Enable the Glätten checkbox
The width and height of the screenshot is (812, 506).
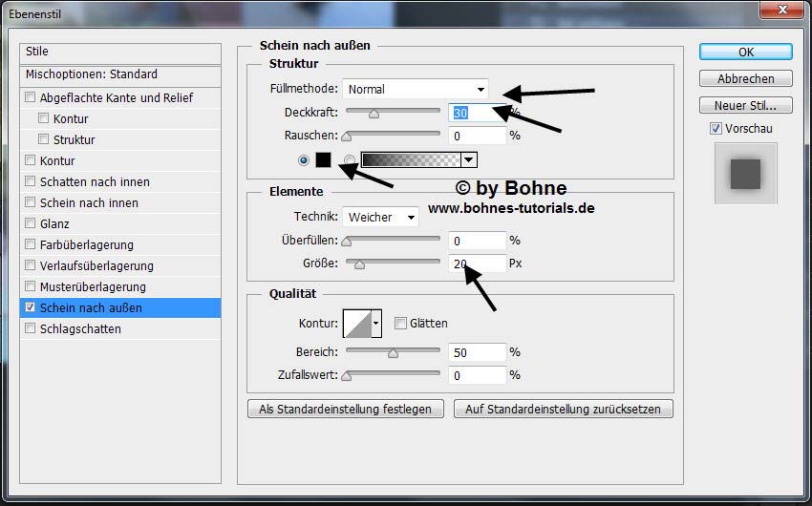(x=400, y=324)
